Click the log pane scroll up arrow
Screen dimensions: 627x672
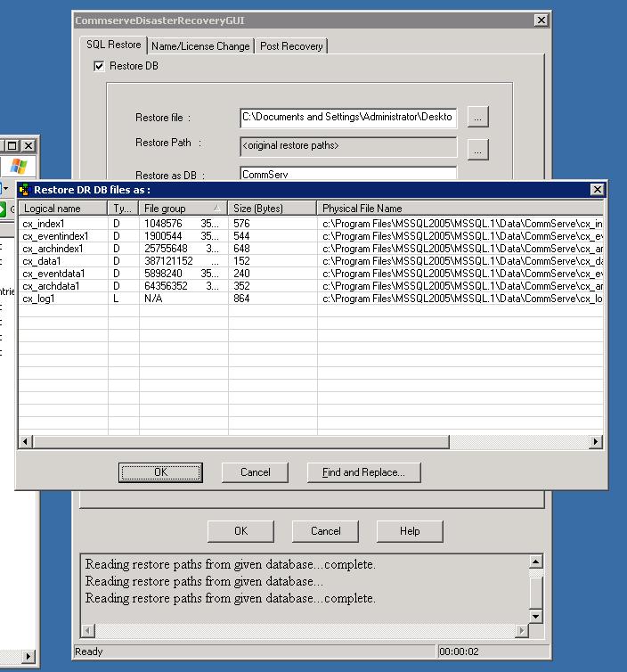(x=536, y=561)
